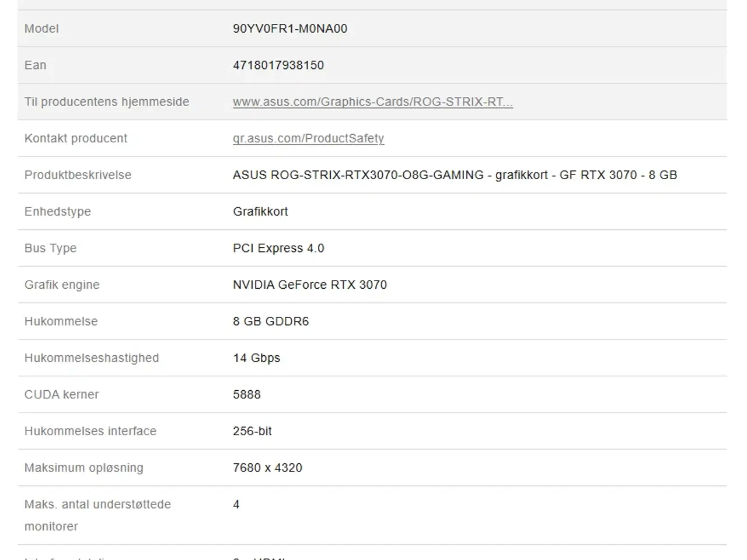Select the 14 Gbps value
The height and width of the screenshot is (560, 747).
tap(257, 358)
